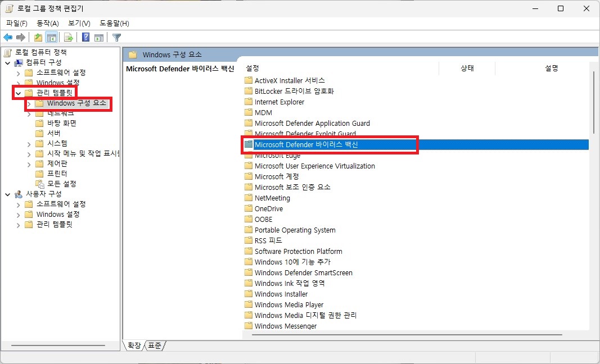Viewport: 600px width, 364px height.
Task: Click the 로컬 컴퓨터 정책 document icon
Action: pos(8,52)
